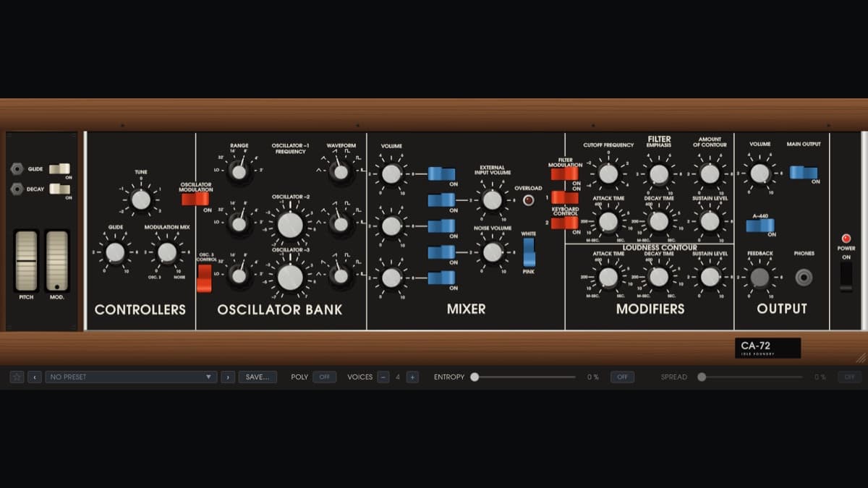Toggle the blue switch wired to Noise Volume
The image size is (868, 488).
441,252
